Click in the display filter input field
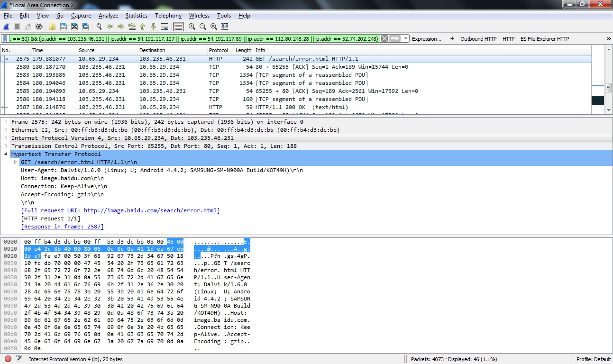613x364 pixels. click(x=190, y=39)
